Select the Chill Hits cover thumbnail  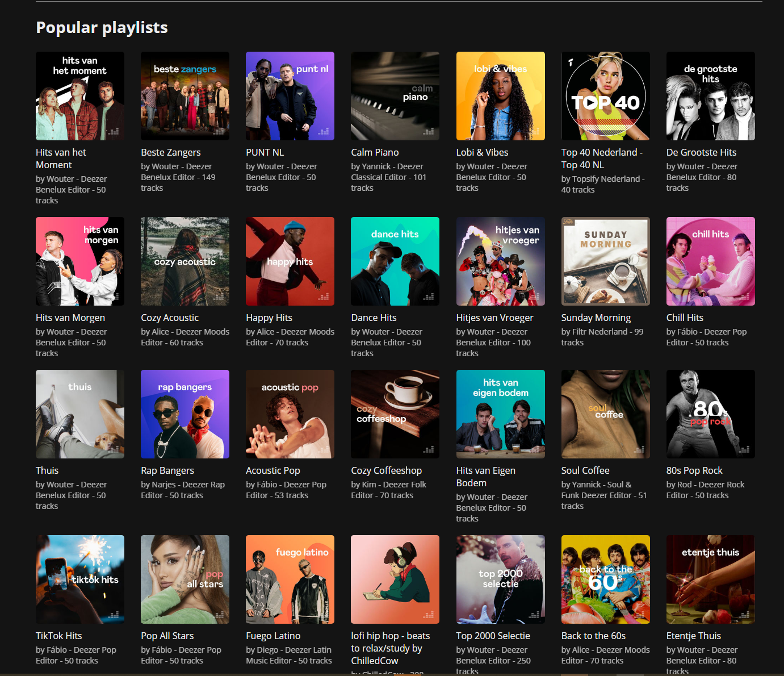pyautogui.click(x=710, y=261)
